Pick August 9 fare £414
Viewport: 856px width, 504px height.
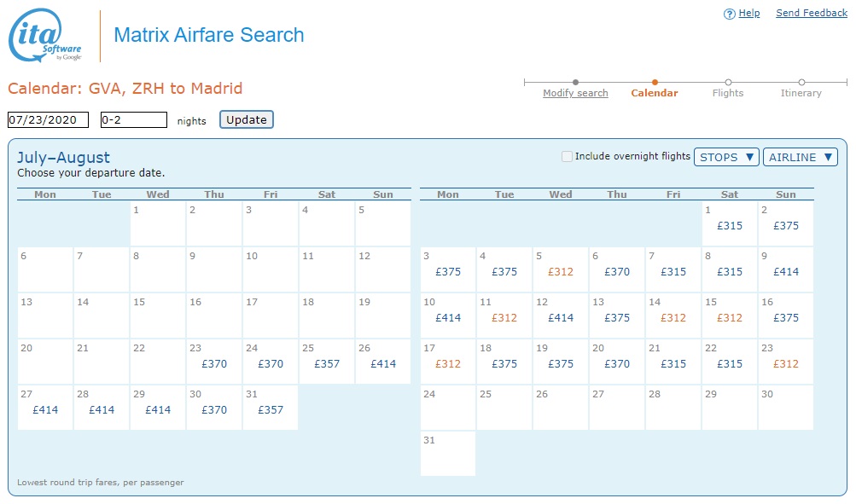coord(786,271)
